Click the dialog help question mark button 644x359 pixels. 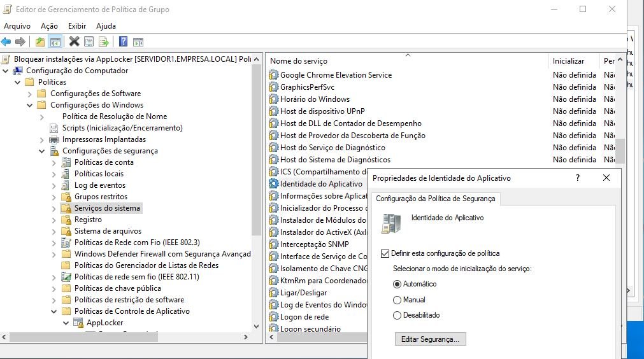click(x=578, y=178)
